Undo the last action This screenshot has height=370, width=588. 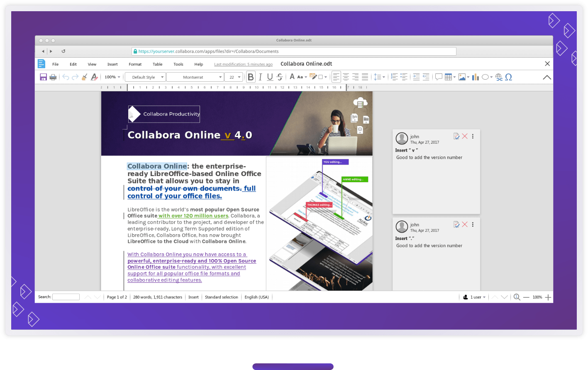pos(66,77)
